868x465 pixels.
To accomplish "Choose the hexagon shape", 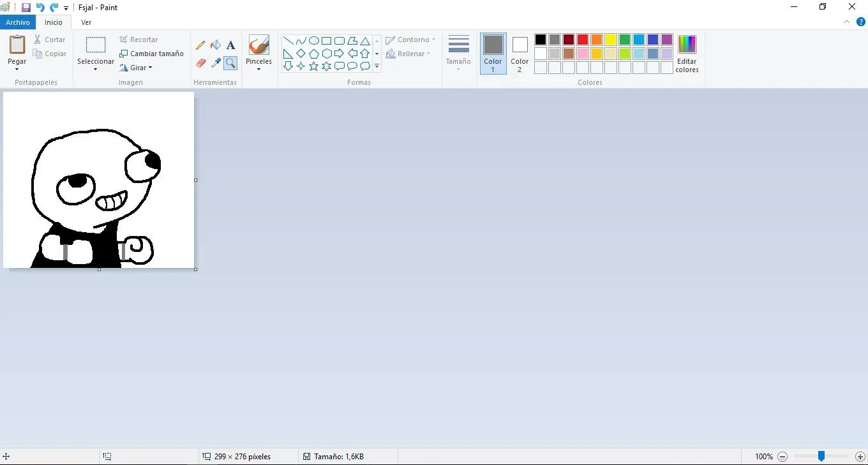I will pyautogui.click(x=326, y=54).
